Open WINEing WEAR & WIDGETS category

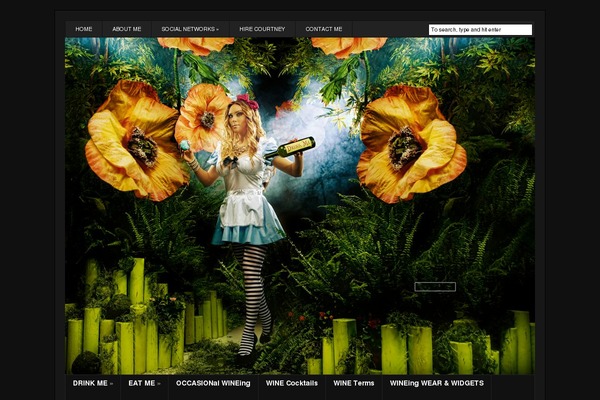point(437,383)
